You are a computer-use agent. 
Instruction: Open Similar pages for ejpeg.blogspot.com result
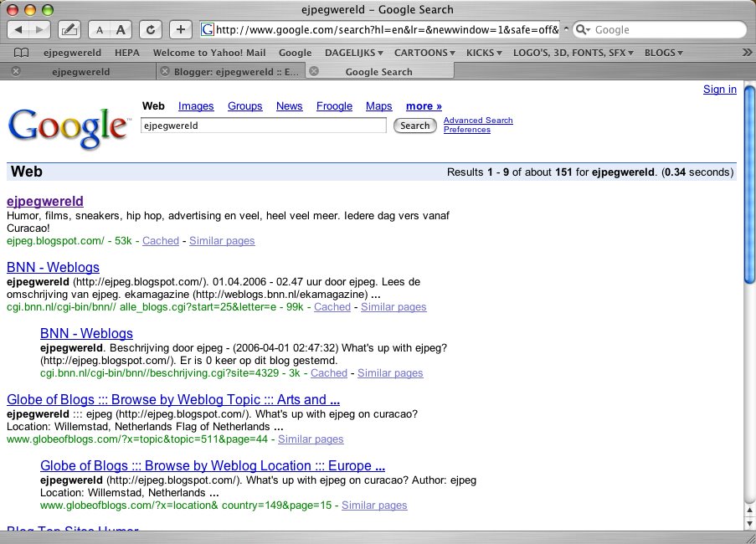coord(222,240)
